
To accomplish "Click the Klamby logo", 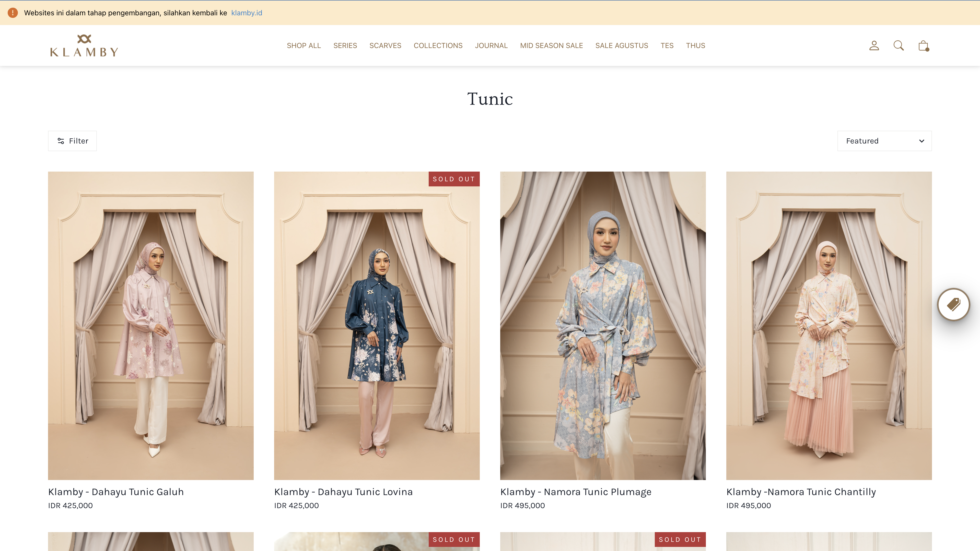I will coord(84,46).
